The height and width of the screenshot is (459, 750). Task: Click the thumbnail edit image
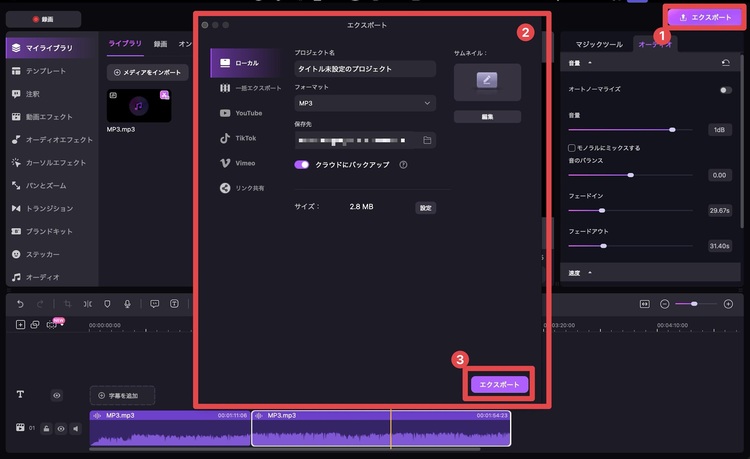[487, 82]
